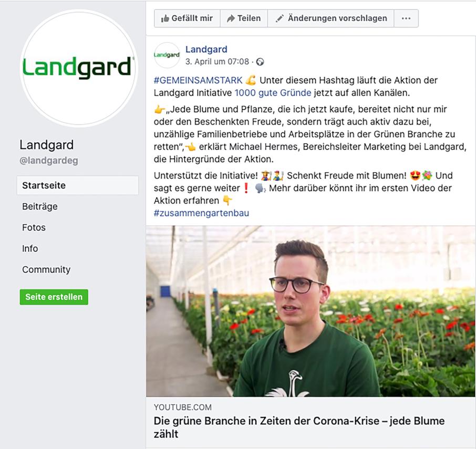The image size is (476, 449).
Task: Click the Landgard page name link in the post
Action: [x=206, y=49]
